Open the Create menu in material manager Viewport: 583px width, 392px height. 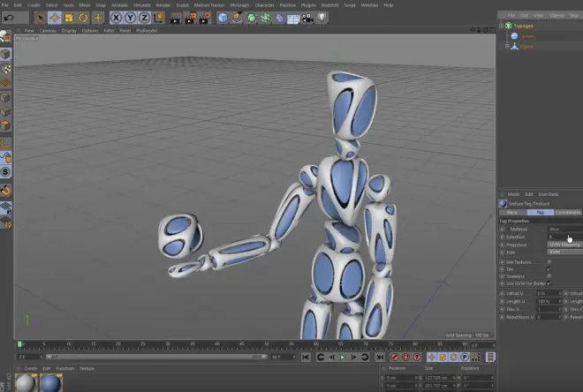point(30,368)
